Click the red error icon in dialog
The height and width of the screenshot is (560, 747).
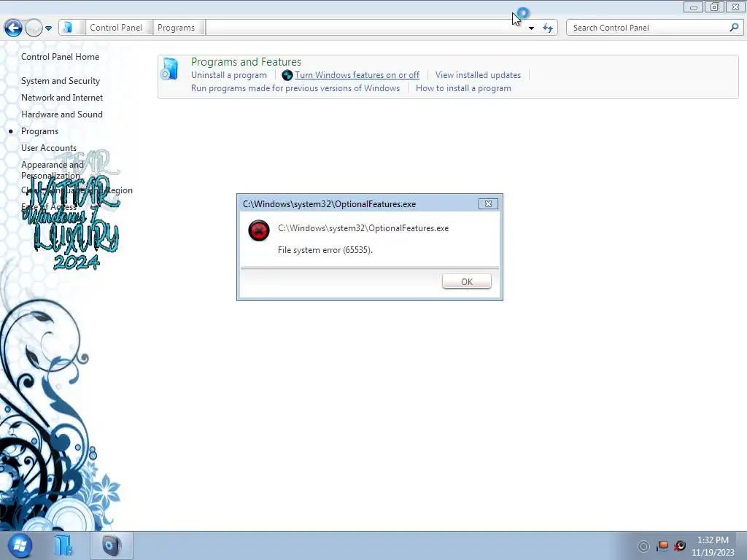(x=259, y=230)
